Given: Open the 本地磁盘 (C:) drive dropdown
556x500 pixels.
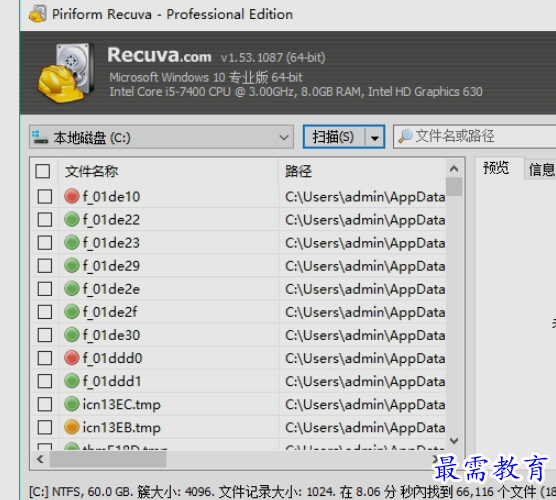Looking at the screenshot, I should coord(161,137).
